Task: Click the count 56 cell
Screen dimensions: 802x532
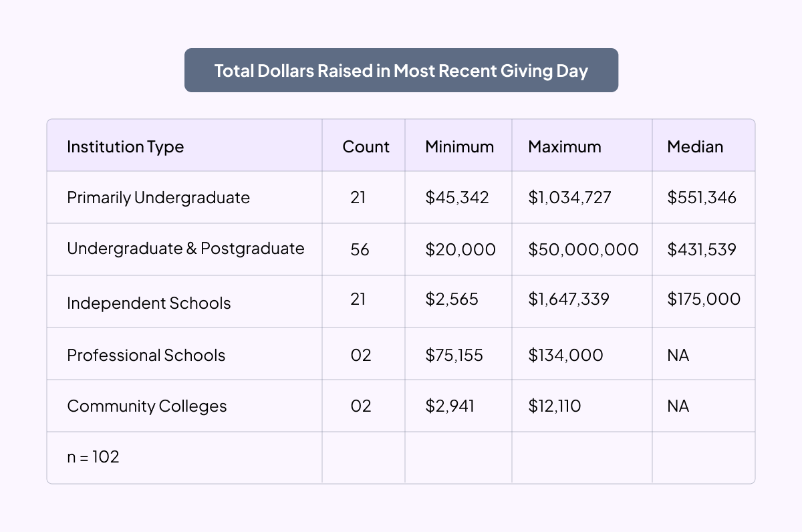Action: [x=360, y=249]
